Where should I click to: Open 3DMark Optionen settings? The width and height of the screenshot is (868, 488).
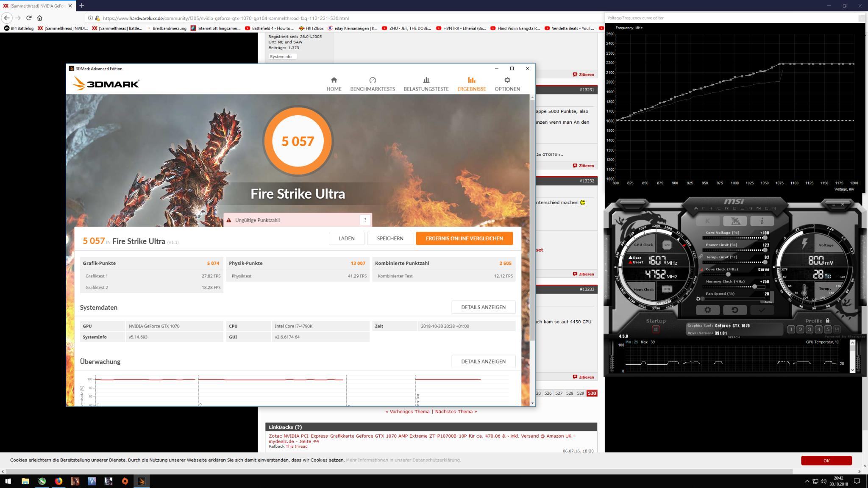point(507,84)
